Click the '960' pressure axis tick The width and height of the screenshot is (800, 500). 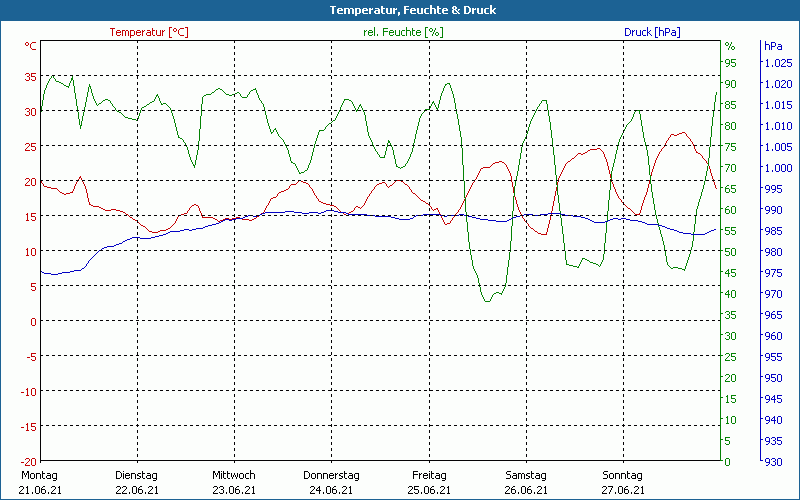(x=773, y=336)
